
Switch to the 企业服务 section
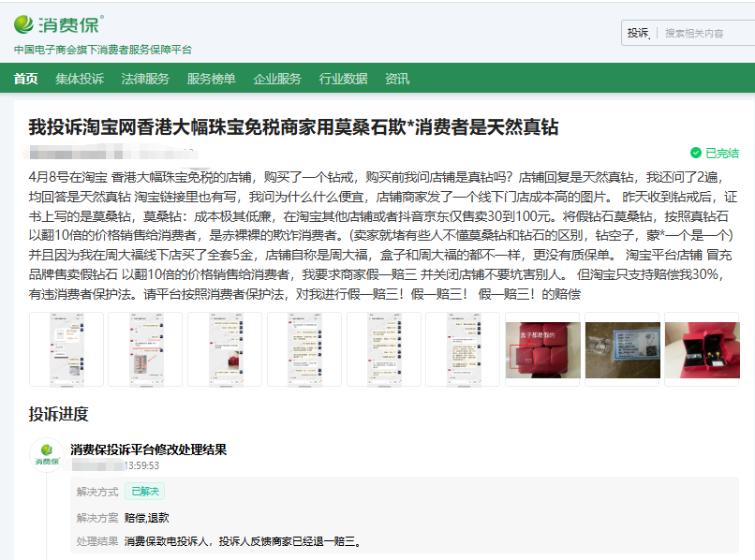pos(277,79)
